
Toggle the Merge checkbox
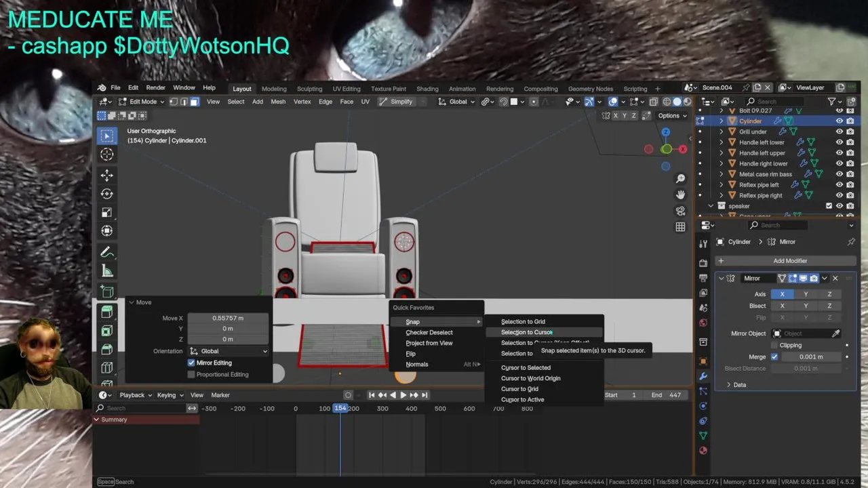[774, 357]
